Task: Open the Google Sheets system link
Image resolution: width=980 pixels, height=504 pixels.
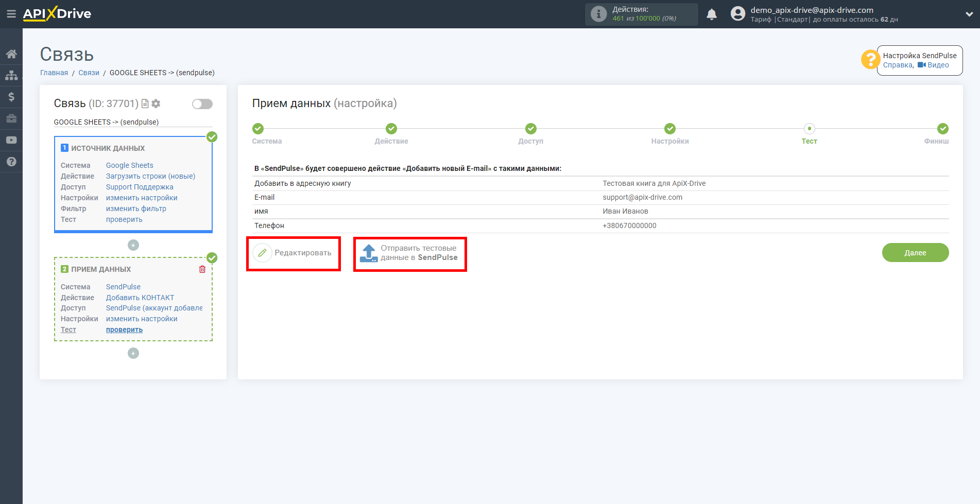Action: pyautogui.click(x=130, y=165)
